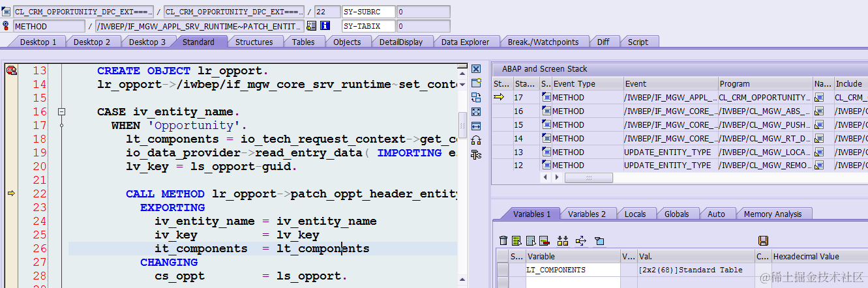Click the LT_COMPONENTS variable name cell
Image resolution: width=868 pixels, height=288 pixels.
tap(573, 270)
